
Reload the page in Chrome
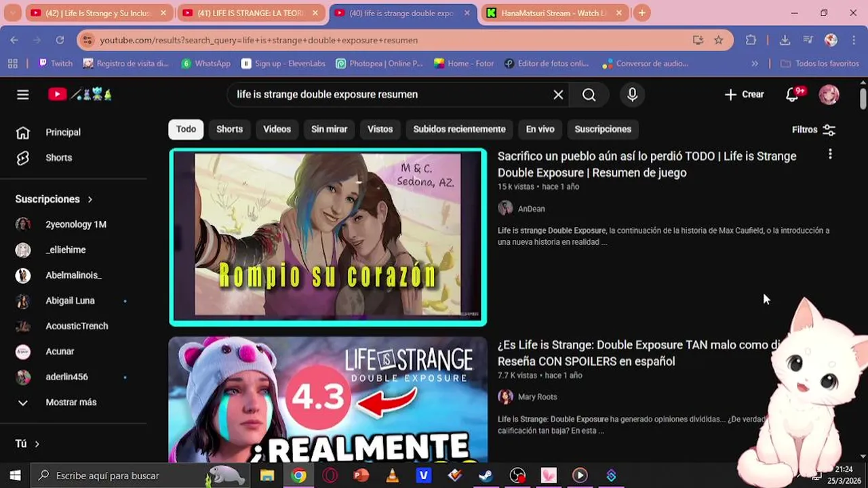coord(60,40)
